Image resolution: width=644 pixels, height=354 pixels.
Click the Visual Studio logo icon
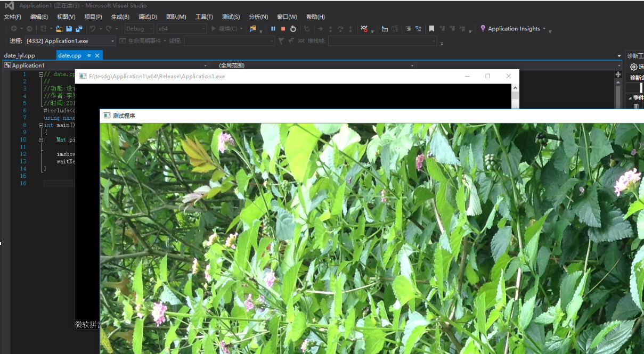[9, 5]
